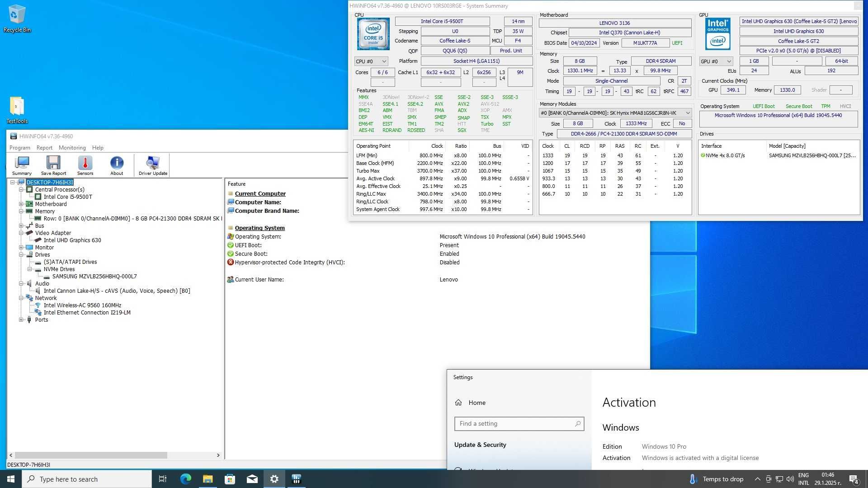The height and width of the screenshot is (488, 868).
Task: Open the Sensors thermometer icon
Action: (x=85, y=165)
